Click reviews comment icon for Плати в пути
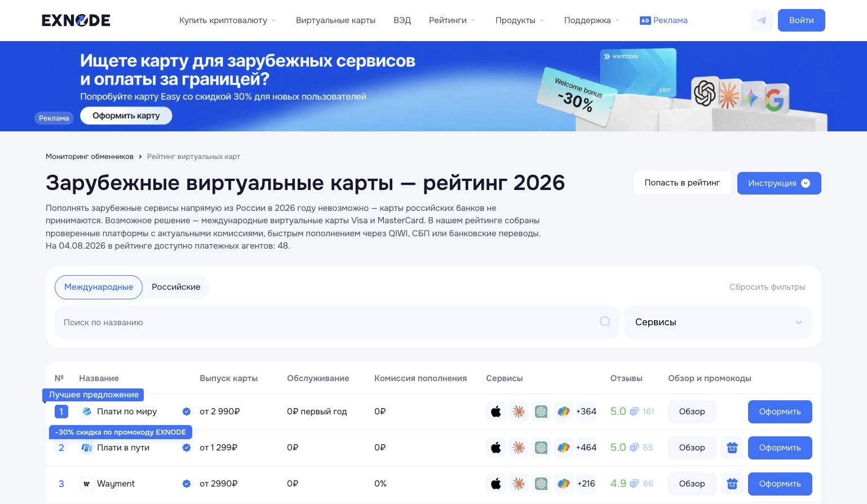The height and width of the screenshot is (504, 867). (x=634, y=448)
